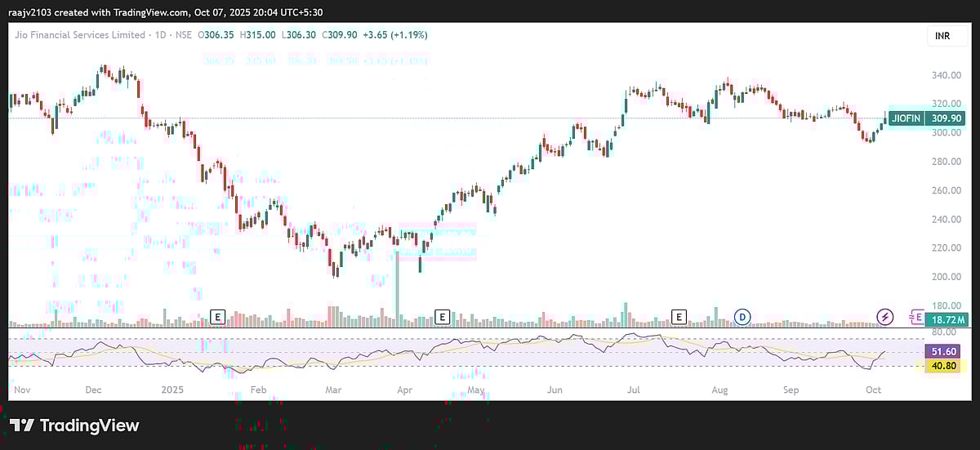The image size is (980, 450).
Task: Open the earnings marker in mid-April
Action: coord(443,316)
